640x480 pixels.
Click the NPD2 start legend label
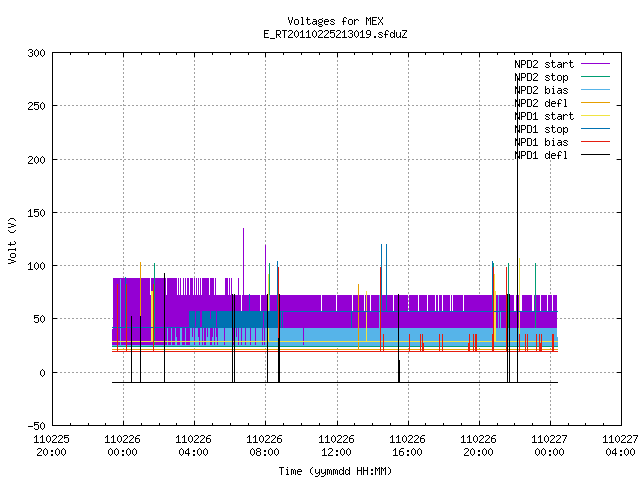pos(544,64)
